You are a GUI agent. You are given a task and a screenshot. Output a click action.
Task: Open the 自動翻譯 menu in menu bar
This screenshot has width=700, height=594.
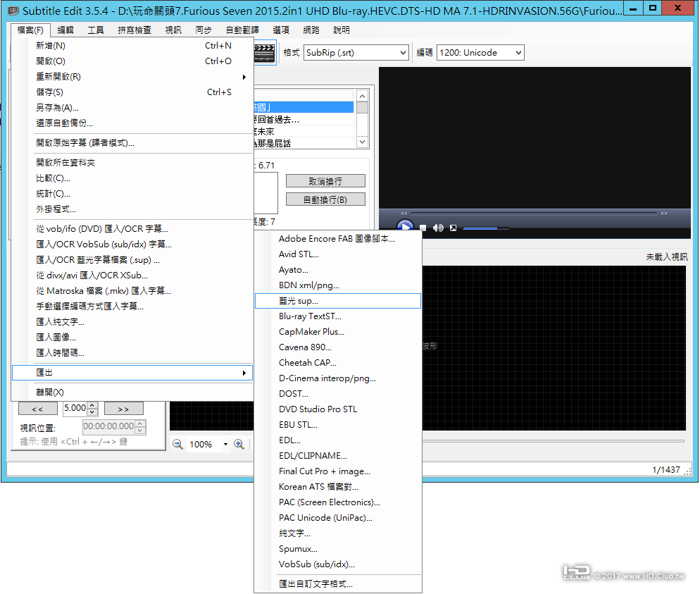pos(242,30)
